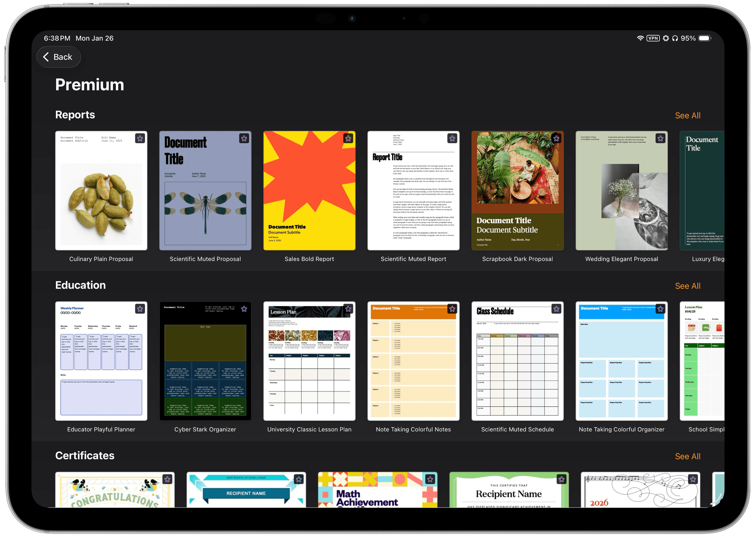Image resolution: width=756 pixels, height=538 pixels.
Task: Tap the headphones icon in the status bar
Action: pos(676,38)
